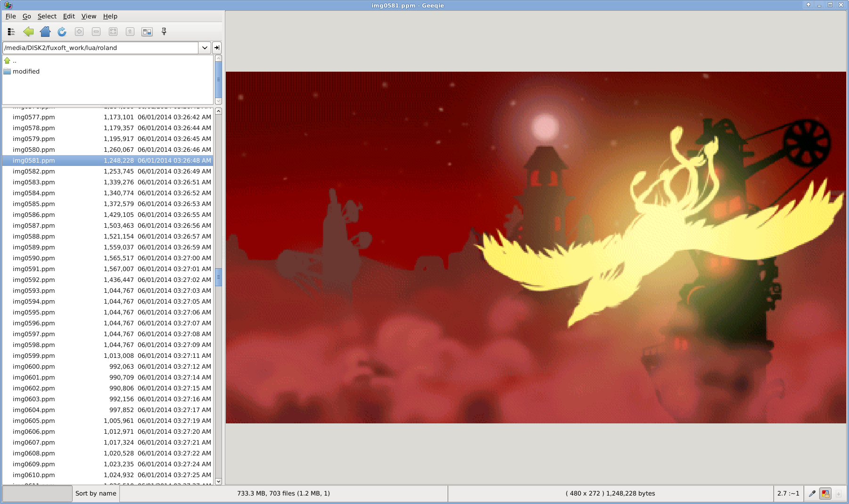The image size is (849, 504).
Task: Select file img0606.ppm
Action: [107, 432]
